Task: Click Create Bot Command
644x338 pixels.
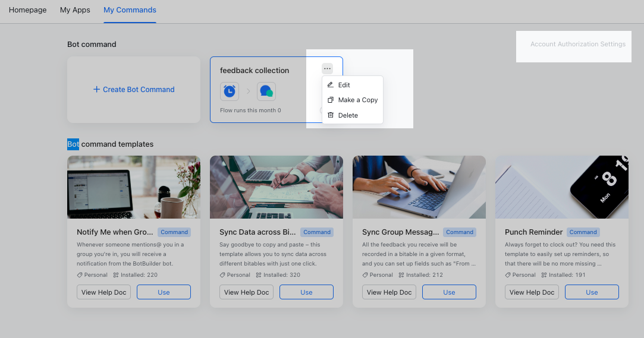Action: pyautogui.click(x=134, y=90)
